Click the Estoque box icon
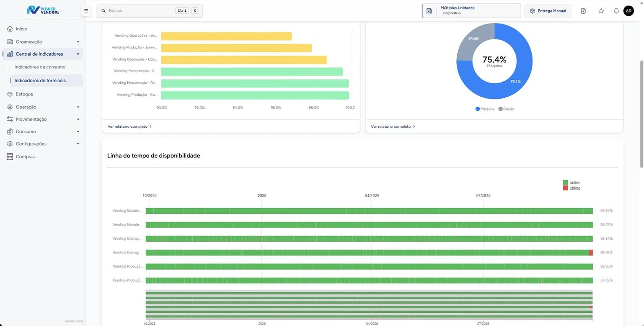This screenshot has height=326, width=644. (10, 94)
